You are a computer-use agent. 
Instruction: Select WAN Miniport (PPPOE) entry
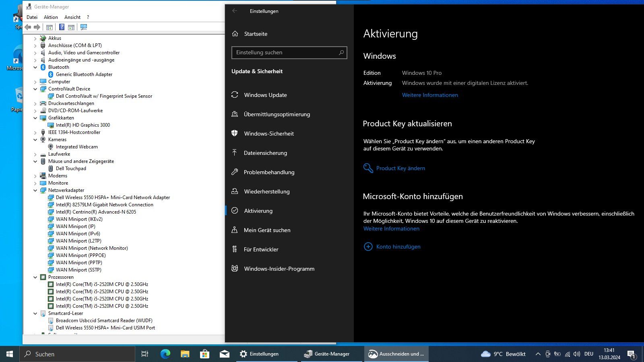pos(80,255)
